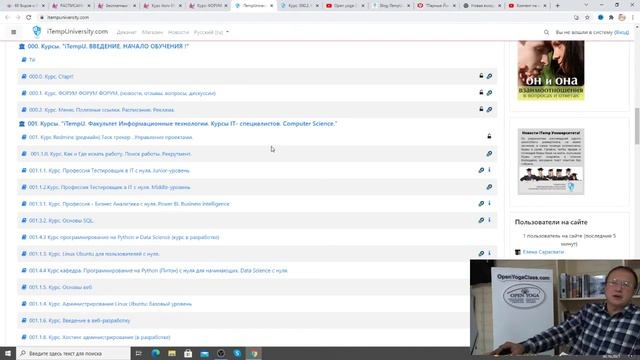This screenshot has width=640, height=360.
Task: Open category 001. Курсы Факультет Информационные технологии
Action: pyautogui.click(x=182, y=124)
